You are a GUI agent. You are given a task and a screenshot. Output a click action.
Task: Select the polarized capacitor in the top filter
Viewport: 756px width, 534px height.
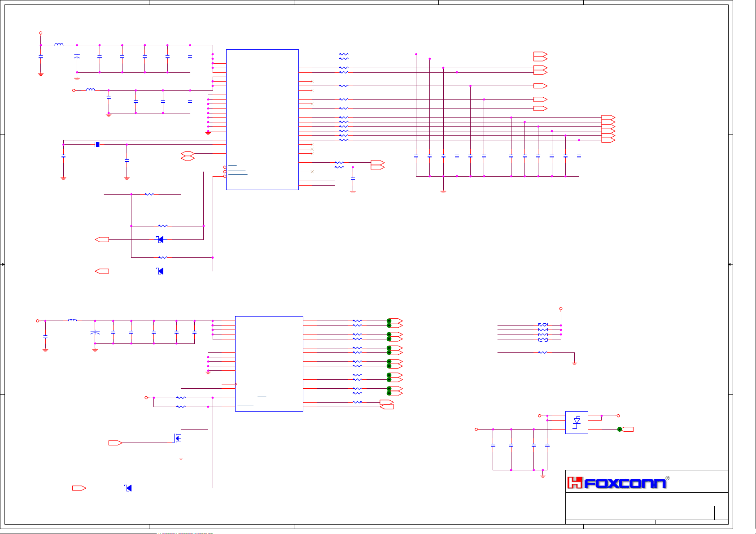[77, 57]
